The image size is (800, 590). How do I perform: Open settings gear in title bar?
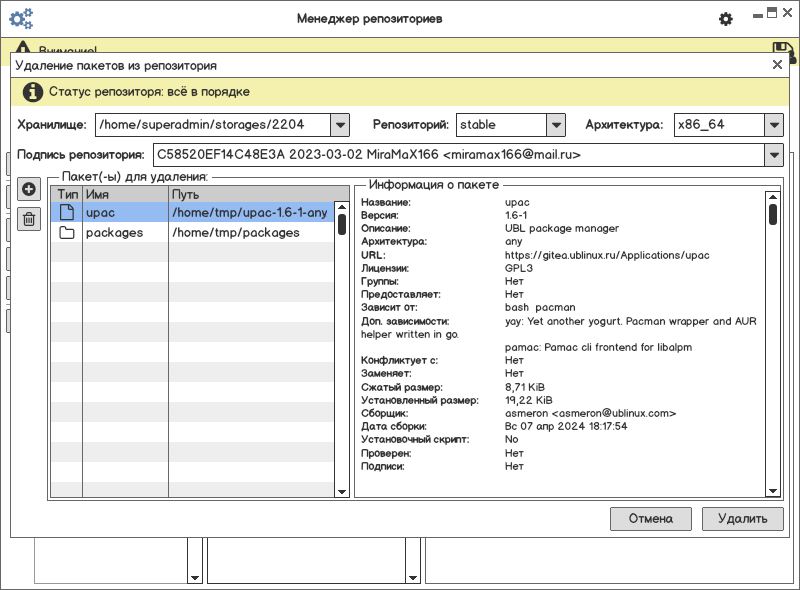click(726, 19)
